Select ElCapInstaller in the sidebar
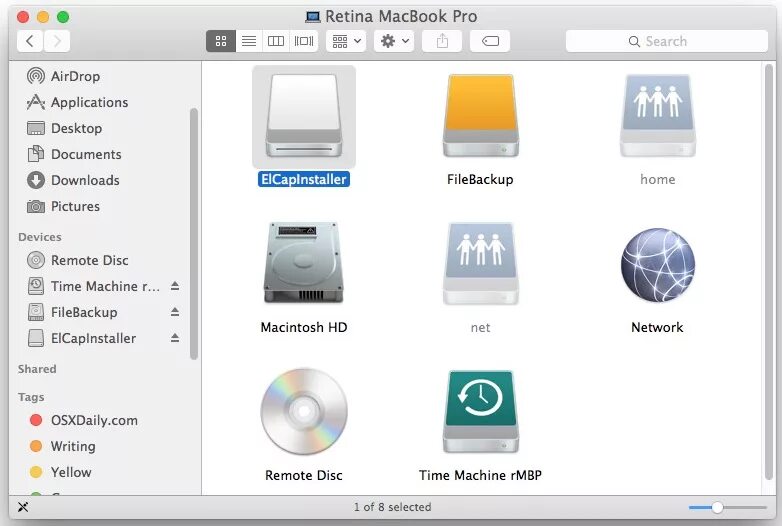782x526 pixels. pos(81,338)
